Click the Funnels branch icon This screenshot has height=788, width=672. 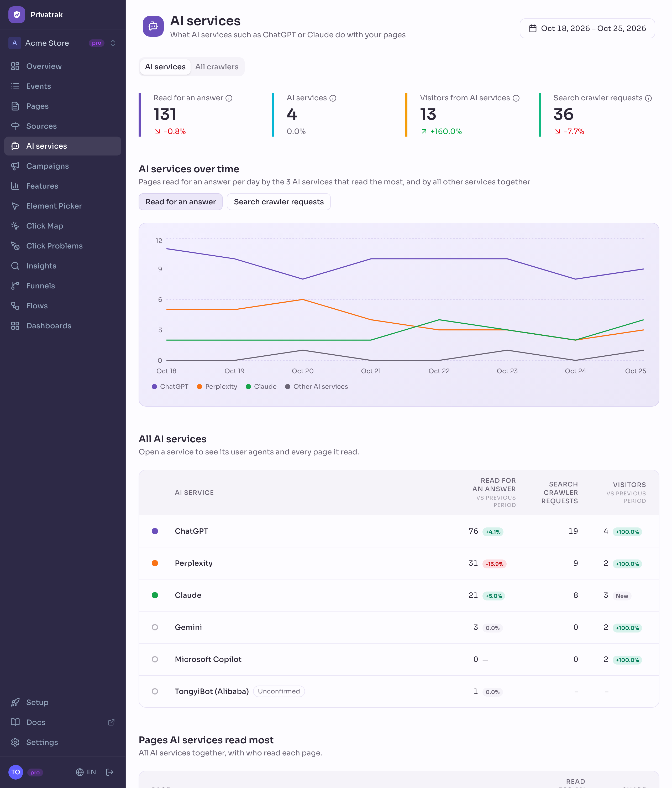click(15, 286)
